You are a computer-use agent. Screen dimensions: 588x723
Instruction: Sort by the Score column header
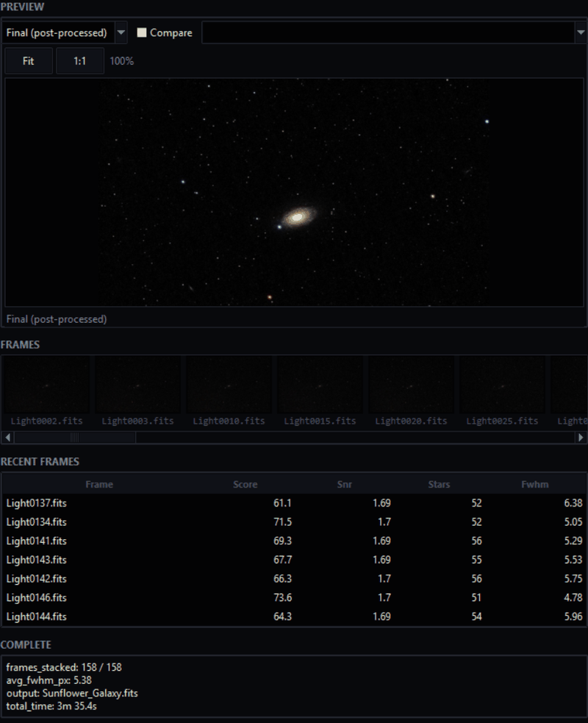pyautogui.click(x=245, y=484)
